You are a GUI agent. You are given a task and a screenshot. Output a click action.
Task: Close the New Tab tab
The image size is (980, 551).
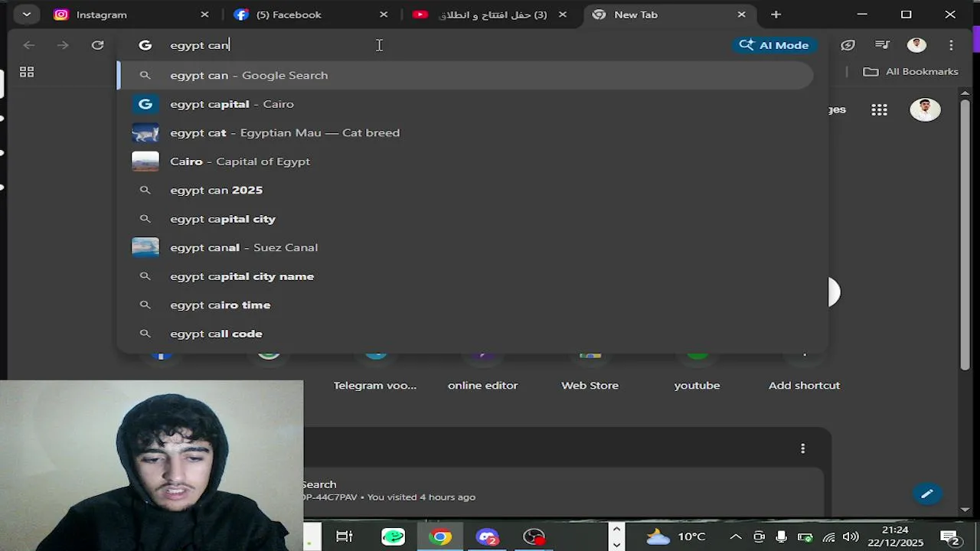[741, 15]
